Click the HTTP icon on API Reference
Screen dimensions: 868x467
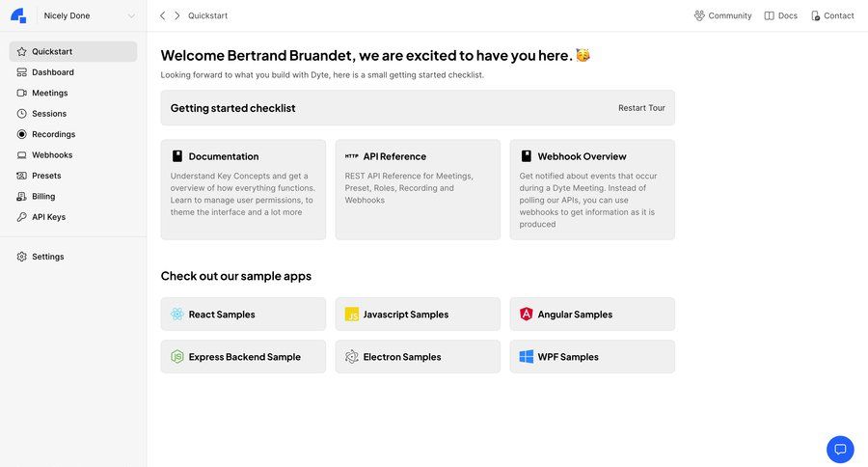[351, 156]
